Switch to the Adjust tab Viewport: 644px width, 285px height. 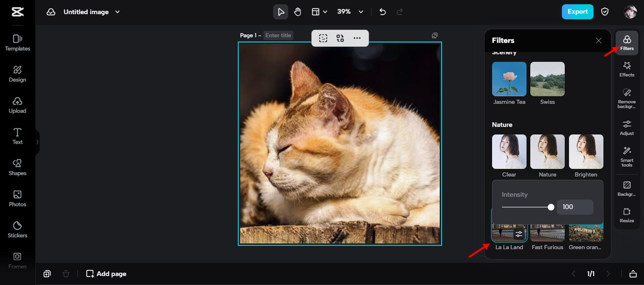pyautogui.click(x=627, y=127)
